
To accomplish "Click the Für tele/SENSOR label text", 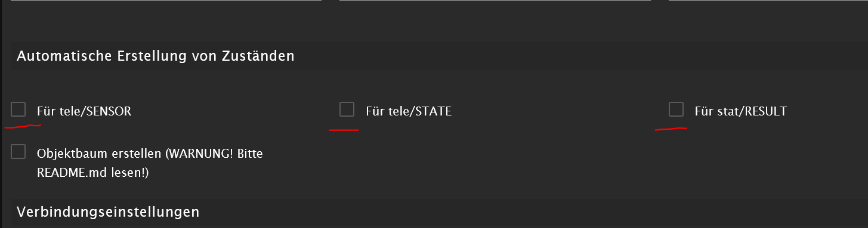I will pos(84,111).
